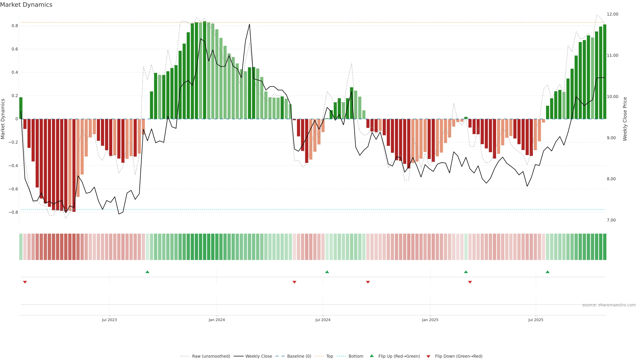This screenshot has width=644, height=362.
Task: Click red flip-down marker just before Jul 2024
Action: pos(294,282)
